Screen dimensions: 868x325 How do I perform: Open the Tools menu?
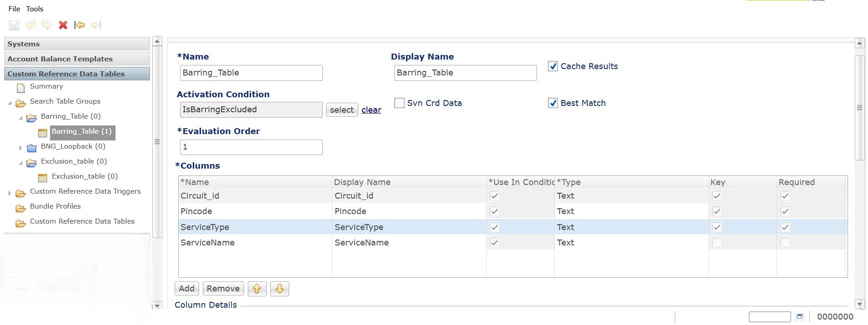(x=35, y=9)
